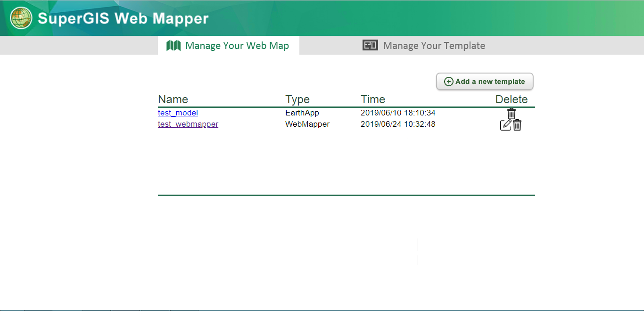Delete the test_model map via trash icon
Screen dimensions: 644x311
coord(512,114)
